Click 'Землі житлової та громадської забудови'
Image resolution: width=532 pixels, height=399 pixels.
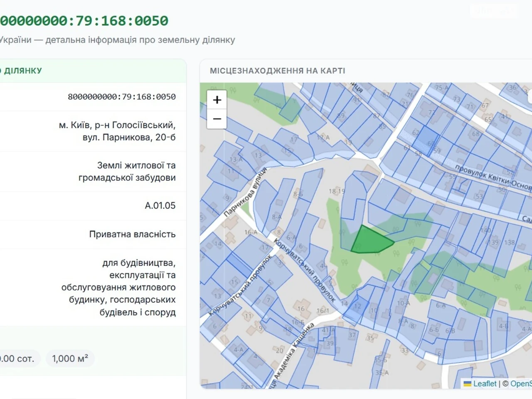pyautogui.click(x=127, y=171)
